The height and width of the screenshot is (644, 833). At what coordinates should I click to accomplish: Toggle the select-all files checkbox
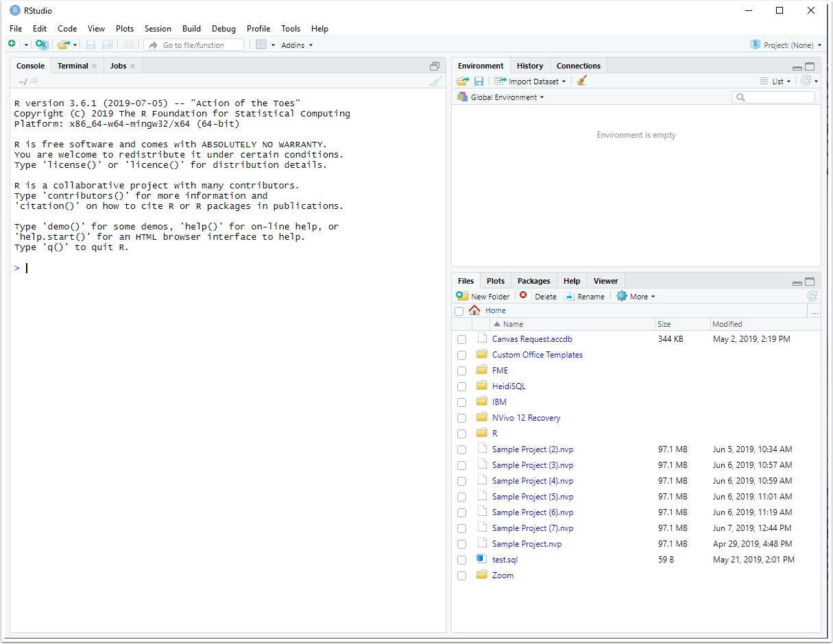click(459, 311)
